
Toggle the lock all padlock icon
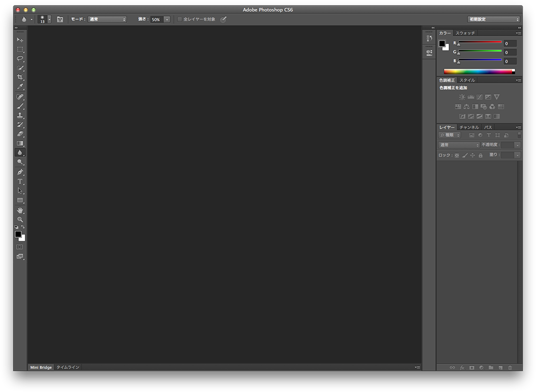480,155
